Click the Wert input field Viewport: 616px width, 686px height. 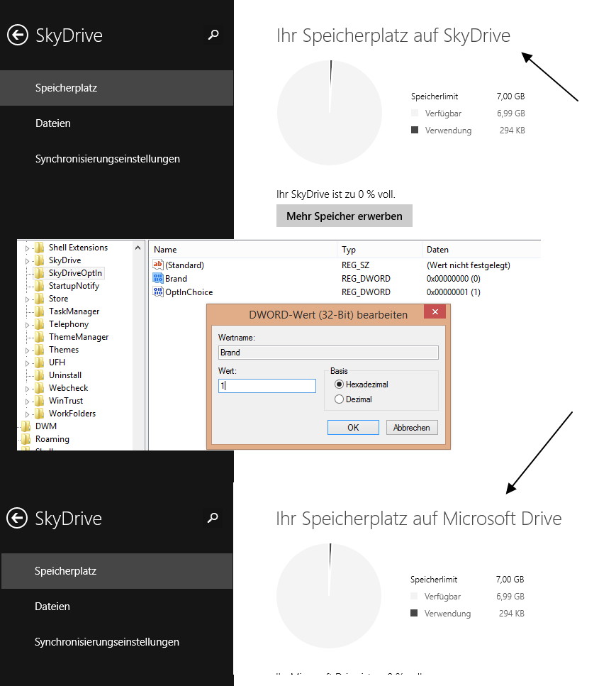pyautogui.click(x=267, y=385)
